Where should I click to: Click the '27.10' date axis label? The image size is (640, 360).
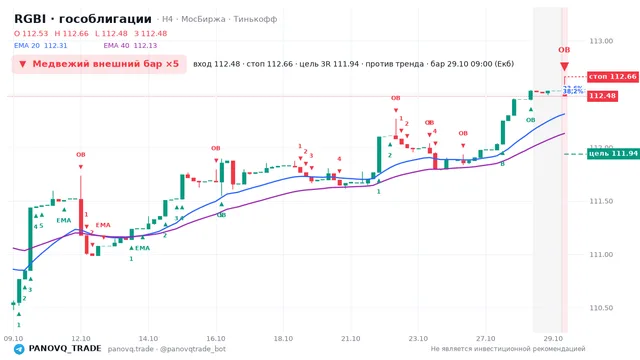pos(485,339)
